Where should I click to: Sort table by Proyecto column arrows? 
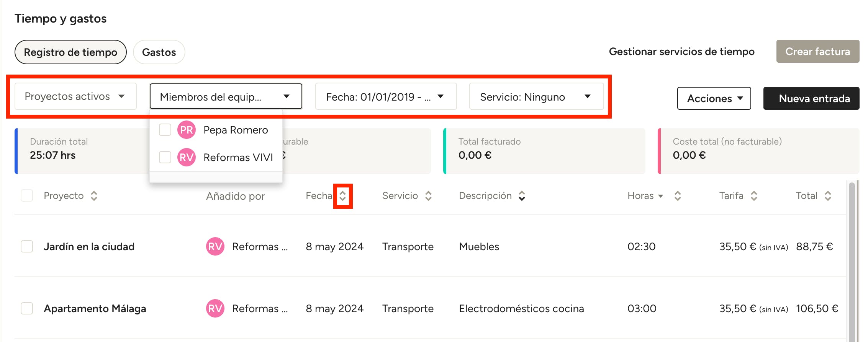pos(94,196)
